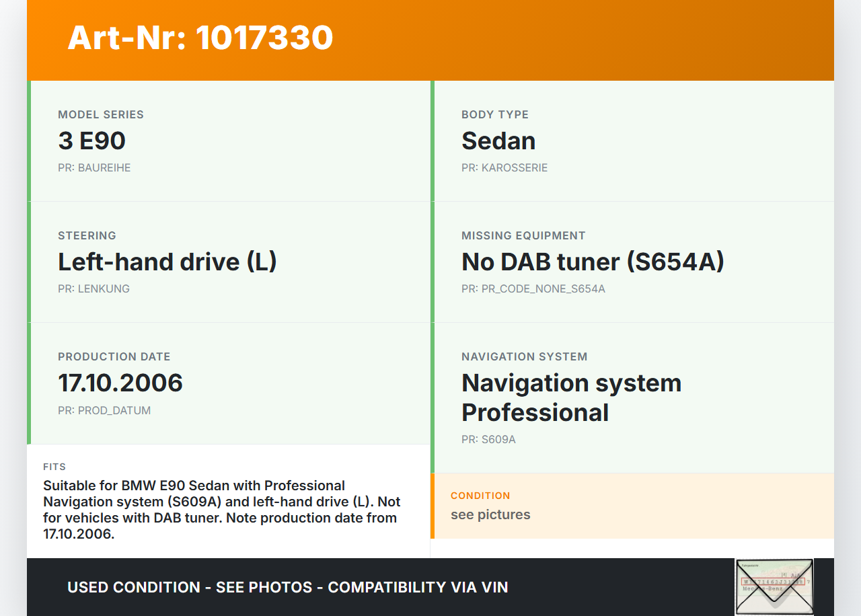Click the MISSING EQUIPMENT section label
861x616 pixels.
pos(523,235)
